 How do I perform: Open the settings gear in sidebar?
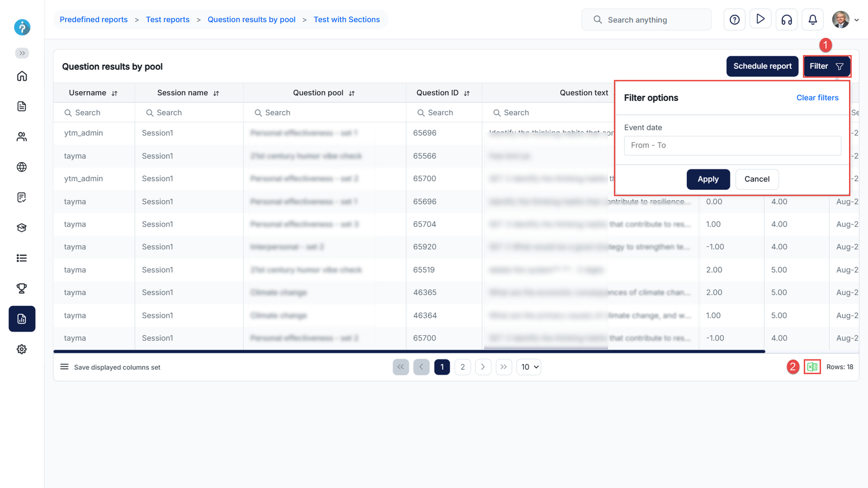pos(22,349)
